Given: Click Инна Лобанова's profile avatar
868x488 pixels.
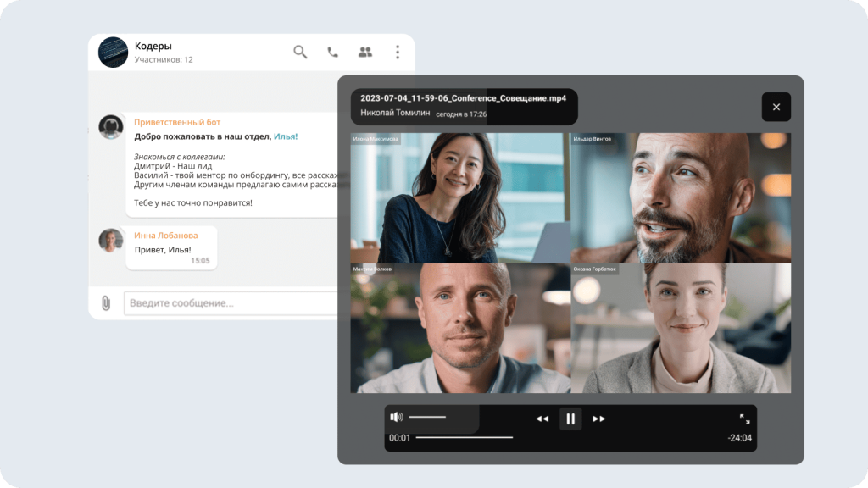Looking at the screenshot, I should point(111,241).
